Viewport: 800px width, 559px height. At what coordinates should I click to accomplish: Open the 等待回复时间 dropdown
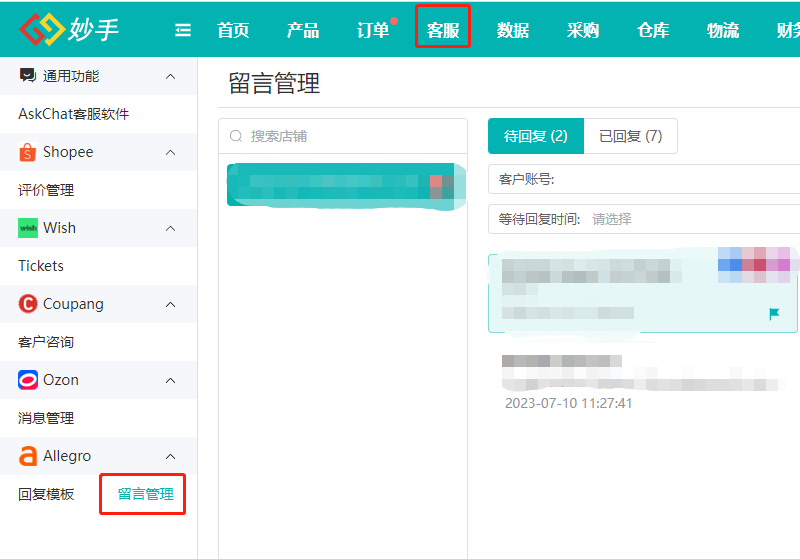pos(644,219)
